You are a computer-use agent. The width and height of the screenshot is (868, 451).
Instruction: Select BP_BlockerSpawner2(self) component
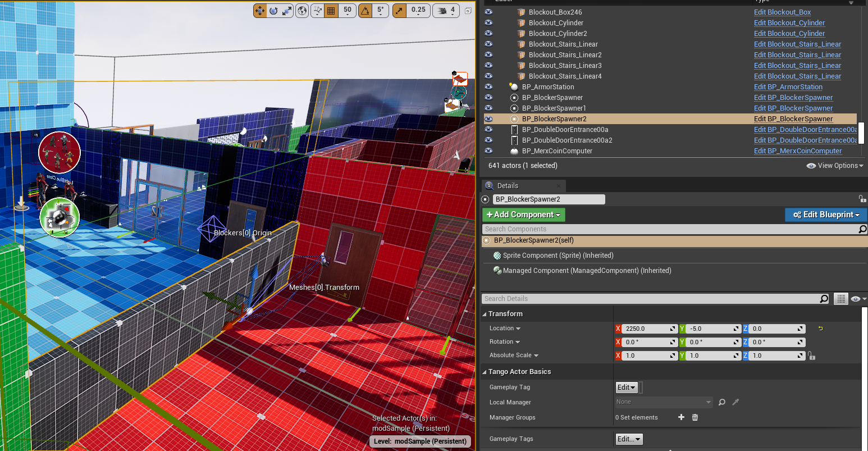click(x=674, y=240)
